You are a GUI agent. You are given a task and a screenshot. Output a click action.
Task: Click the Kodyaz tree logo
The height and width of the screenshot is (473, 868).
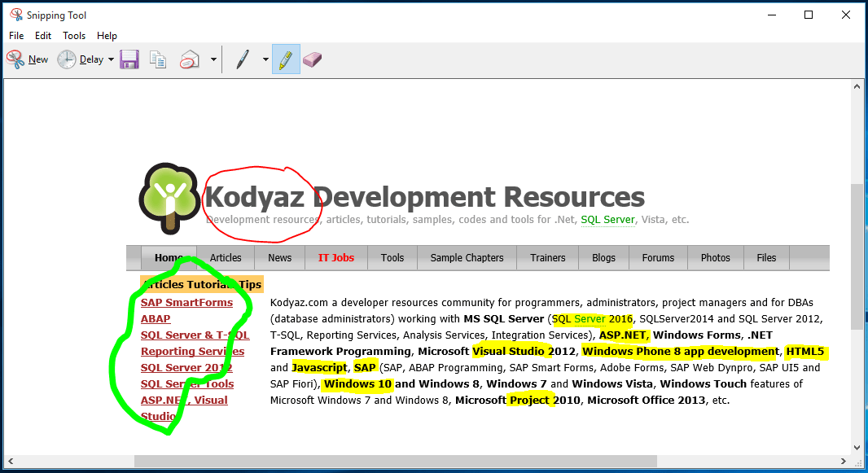pyautogui.click(x=169, y=198)
